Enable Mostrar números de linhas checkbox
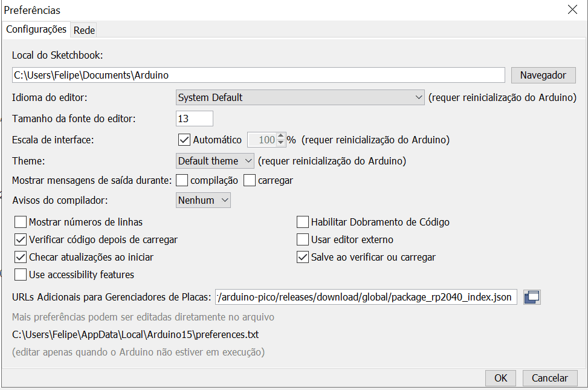588x390 pixels. [x=21, y=222]
